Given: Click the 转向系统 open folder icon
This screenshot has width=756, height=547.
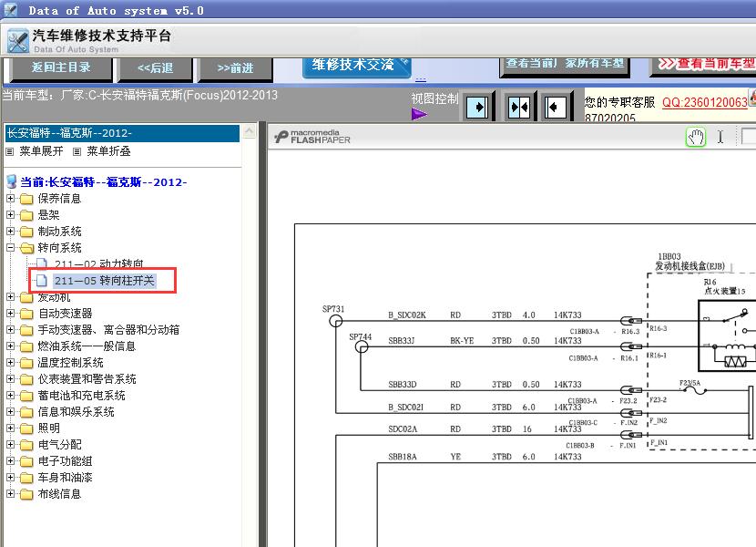Looking at the screenshot, I should (x=26, y=248).
